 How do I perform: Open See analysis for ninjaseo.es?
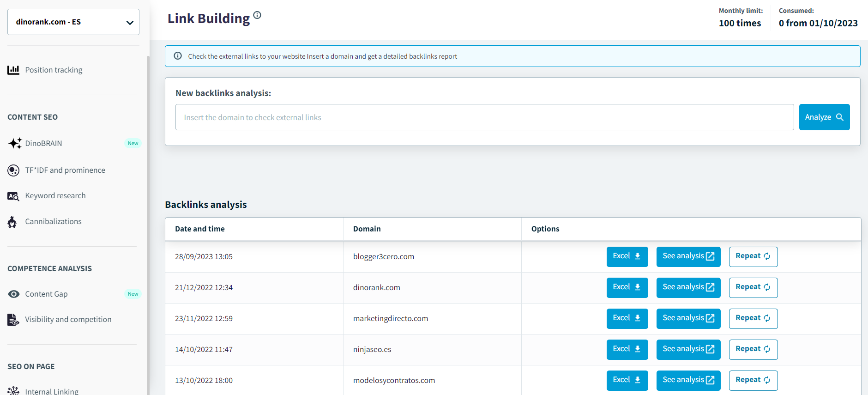[x=688, y=349]
